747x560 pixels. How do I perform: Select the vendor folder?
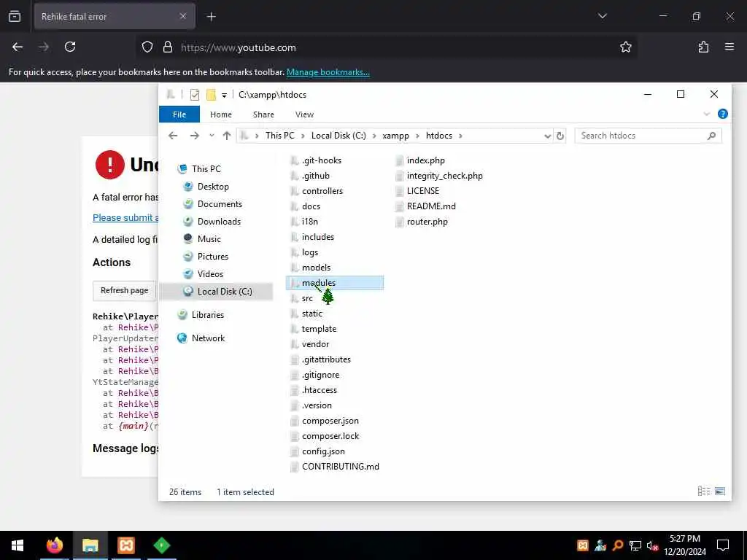point(315,344)
